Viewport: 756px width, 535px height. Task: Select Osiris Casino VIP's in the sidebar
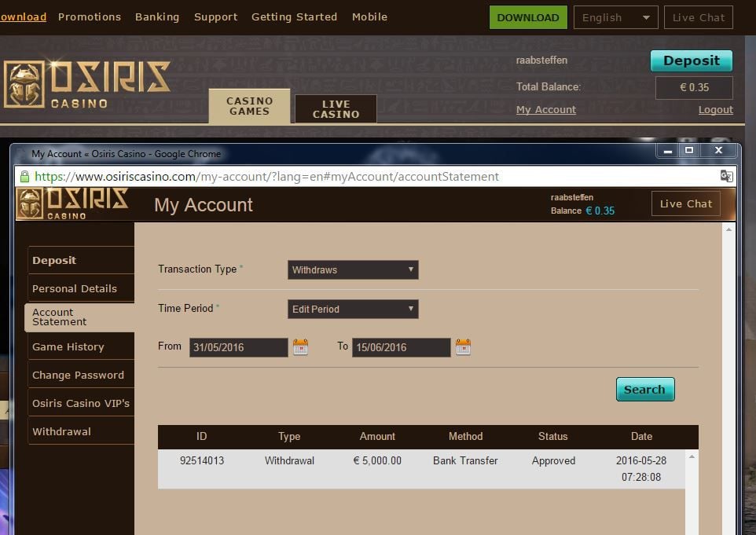click(x=81, y=403)
